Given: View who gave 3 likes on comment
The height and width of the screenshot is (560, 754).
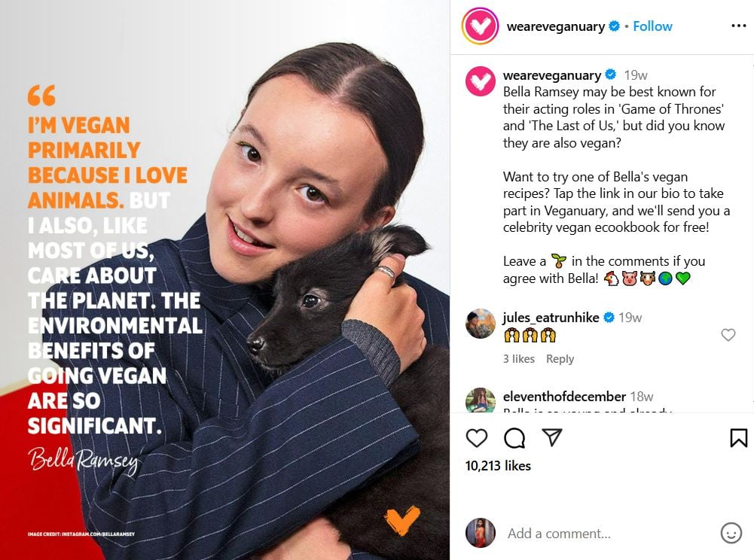Looking at the screenshot, I should (x=518, y=359).
